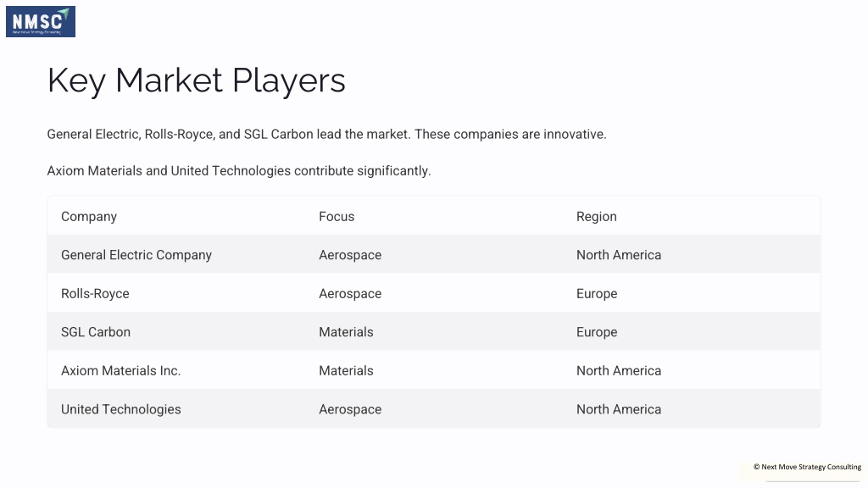Screen dimensions: 868x488
Task: Select the Key Market Players heading
Action: [x=197, y=80]
